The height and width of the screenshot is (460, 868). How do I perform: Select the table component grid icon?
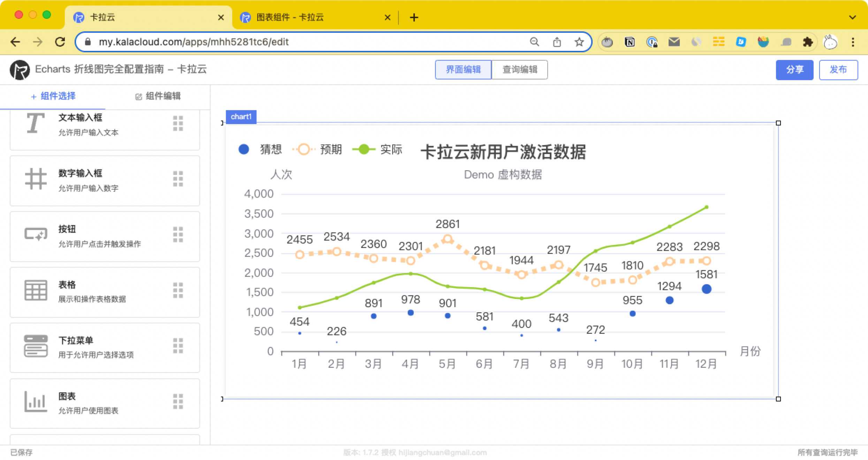click(x=36, y=290)
